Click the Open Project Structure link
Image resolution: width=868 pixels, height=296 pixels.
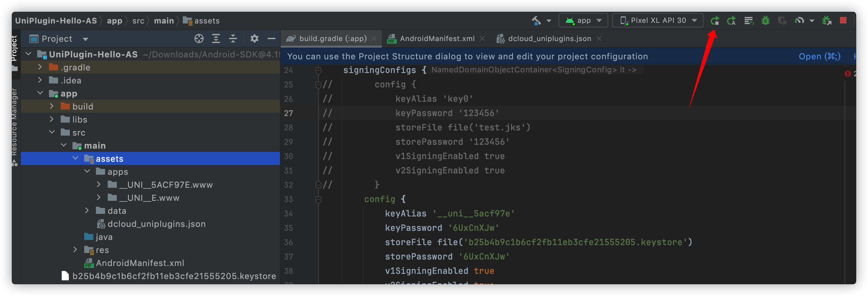pyautogui.click(x=819, y=56)
